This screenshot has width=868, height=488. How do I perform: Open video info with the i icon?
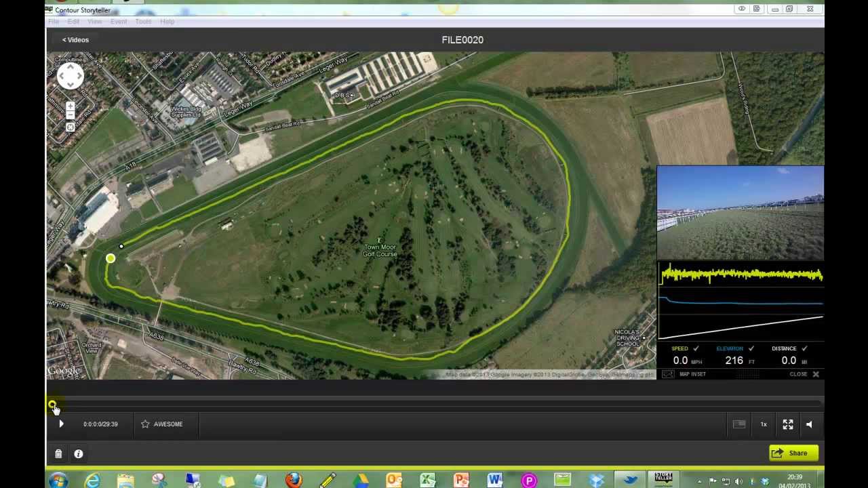(x=79, y=453)
